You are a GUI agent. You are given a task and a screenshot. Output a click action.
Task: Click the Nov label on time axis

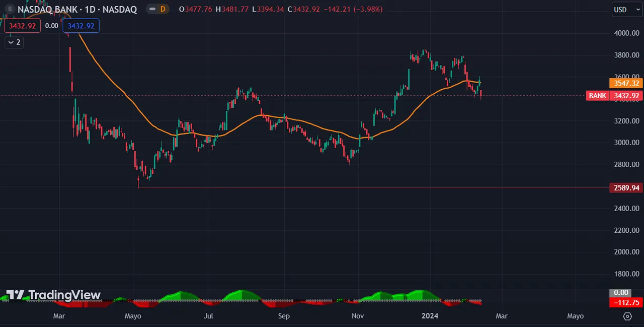point(358,316)
